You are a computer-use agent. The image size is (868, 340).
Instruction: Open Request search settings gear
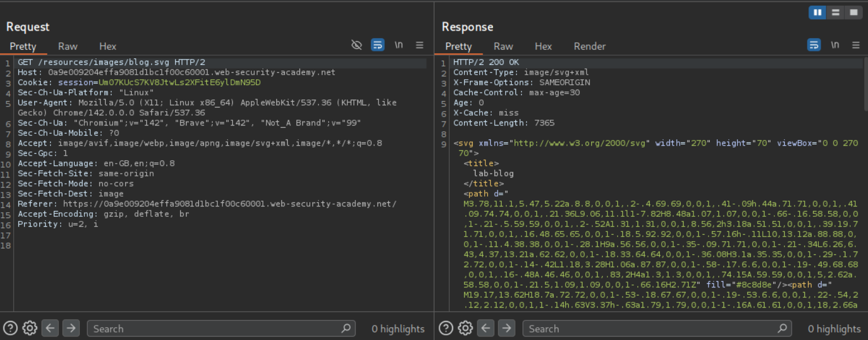pos(30,328)
